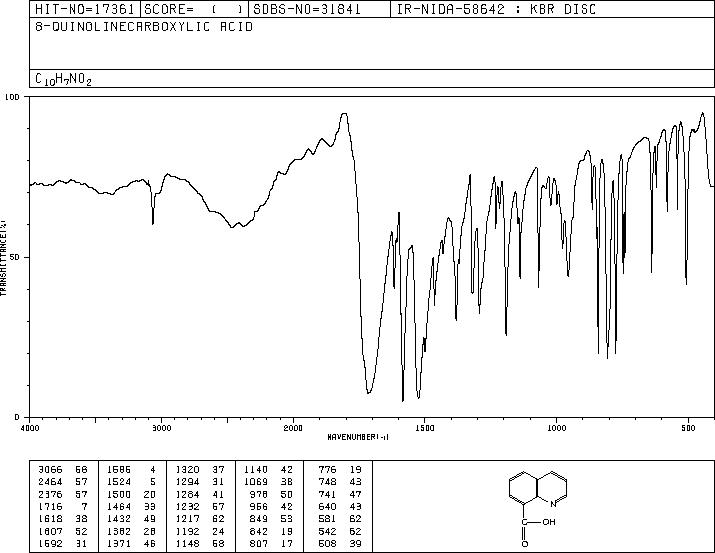Click the compound name 8-QUINOLINECARBOXYLIC ACID
The width and height of the screenshot is (715, 553).
click(x=144, y=27)
